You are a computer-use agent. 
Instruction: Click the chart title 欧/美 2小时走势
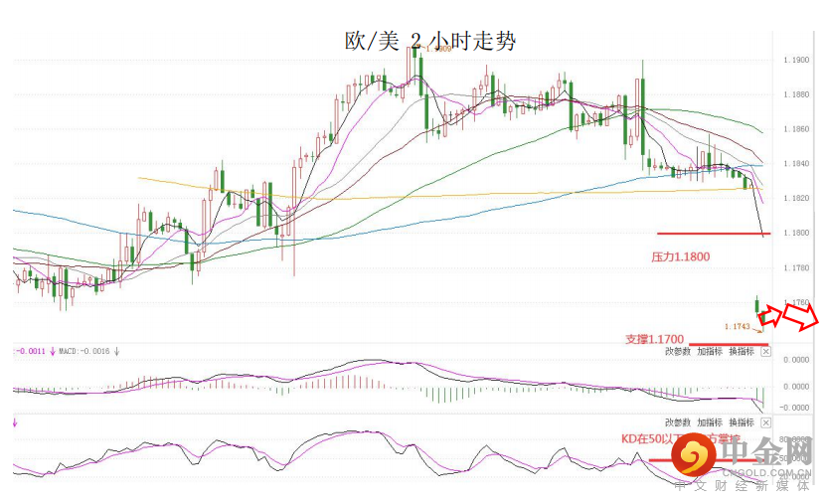pos(429,41)
